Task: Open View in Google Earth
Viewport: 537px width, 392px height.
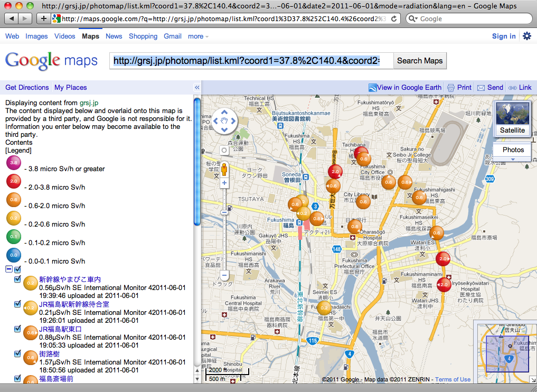Action: [x=405, y=87]
